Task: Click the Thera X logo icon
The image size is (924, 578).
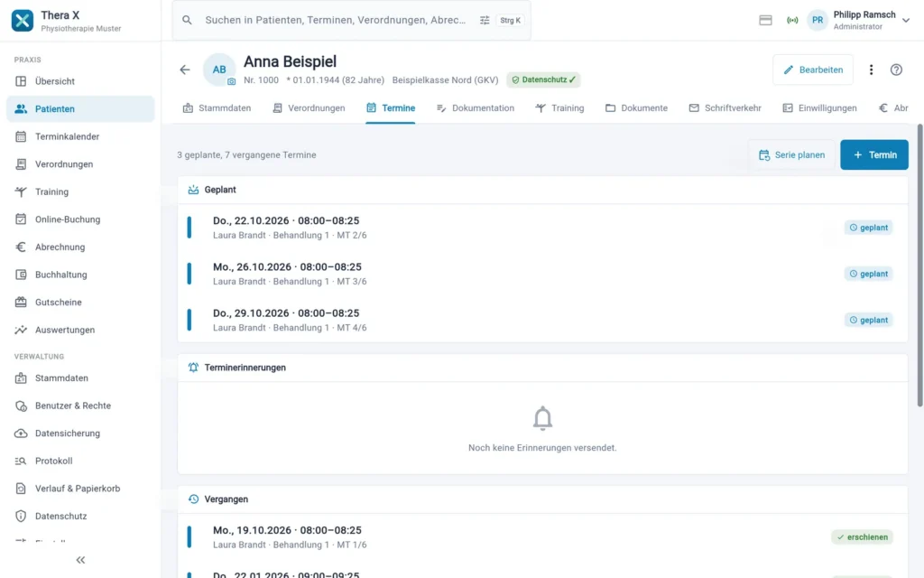Action: click(23, 21)
